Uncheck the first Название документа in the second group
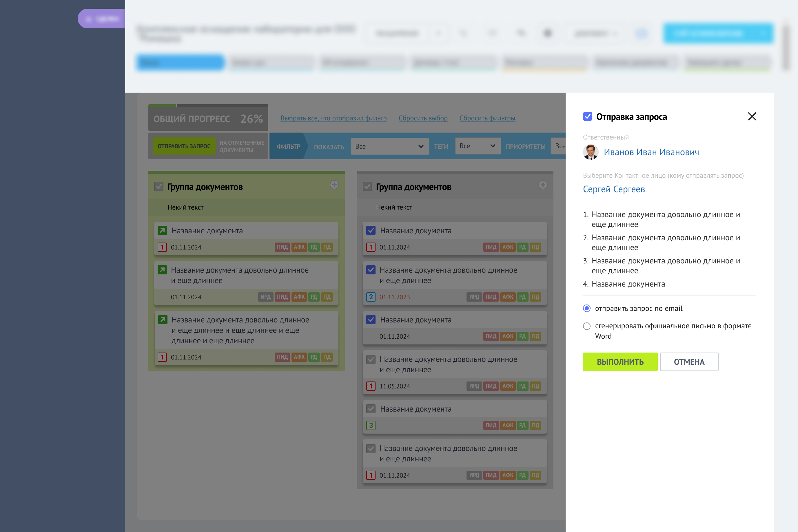798x532 pixels. click(x=371, y=230)
